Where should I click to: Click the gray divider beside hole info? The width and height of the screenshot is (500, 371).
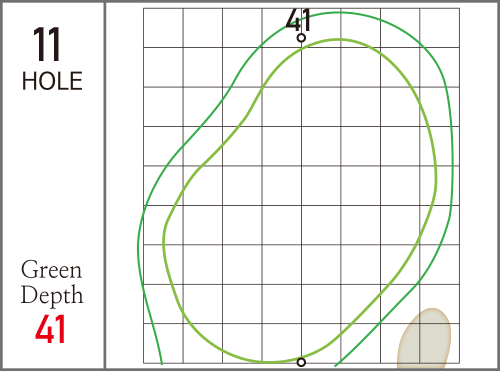[105, 185]
